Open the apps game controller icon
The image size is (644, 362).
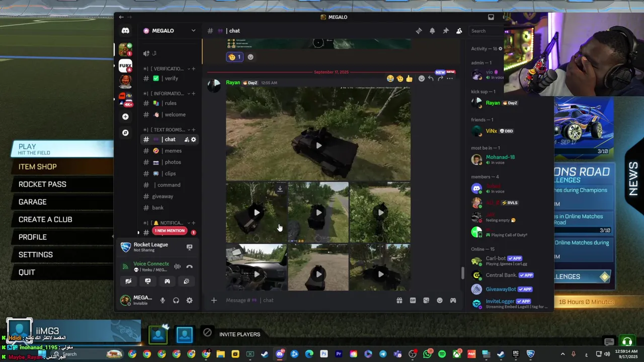pyautogui.click(x=453, y=300)
